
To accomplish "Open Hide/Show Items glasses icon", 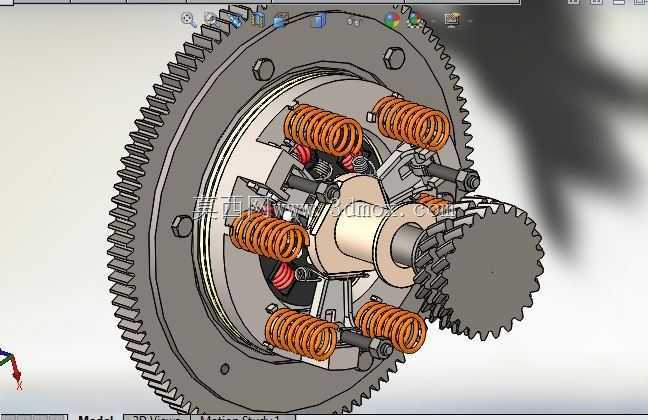I will pos(353,21).
